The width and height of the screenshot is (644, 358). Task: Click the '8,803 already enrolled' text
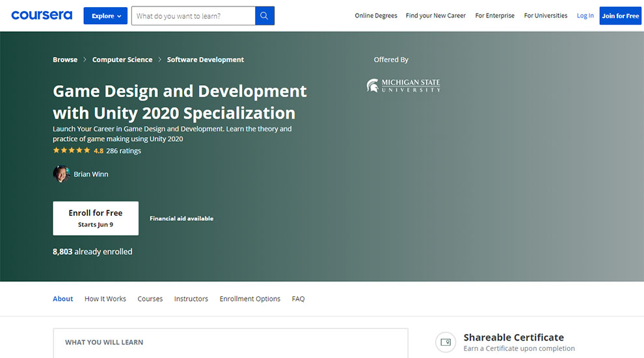coord(92,251)
